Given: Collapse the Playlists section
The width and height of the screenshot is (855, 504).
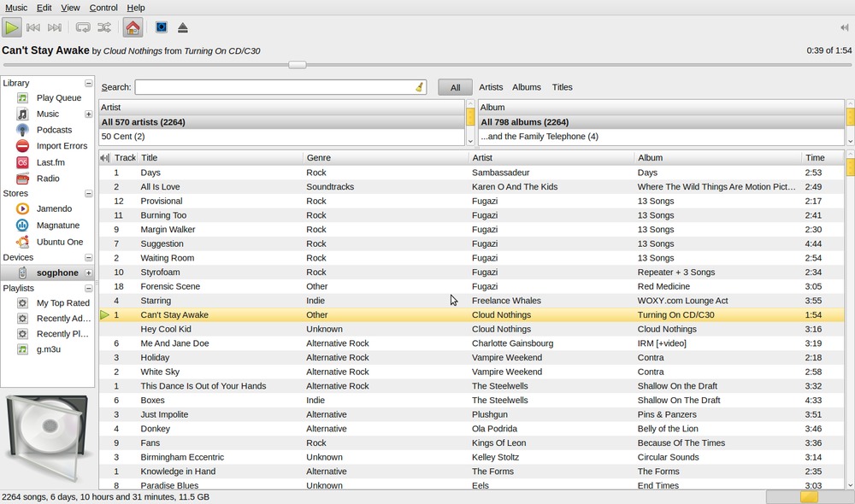Looking at the screenshot, I should click(x=88, y=289).
